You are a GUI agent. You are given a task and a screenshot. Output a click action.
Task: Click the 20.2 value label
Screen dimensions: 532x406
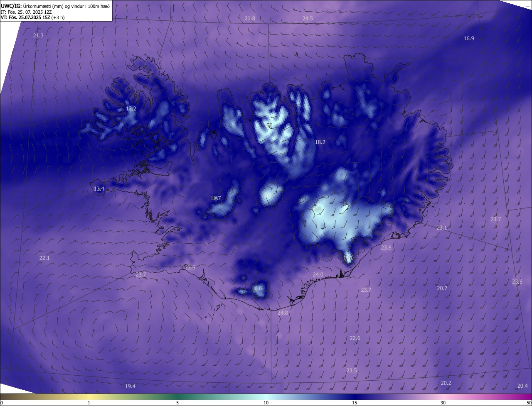coord(446,383)
